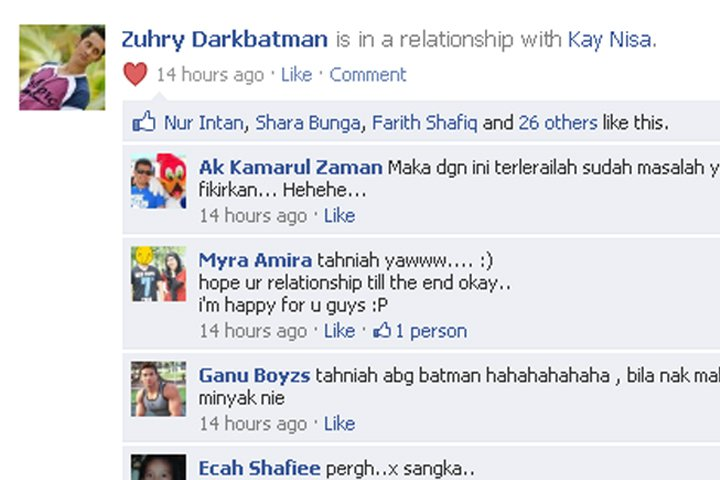Comment on the relationship status post

368,74
